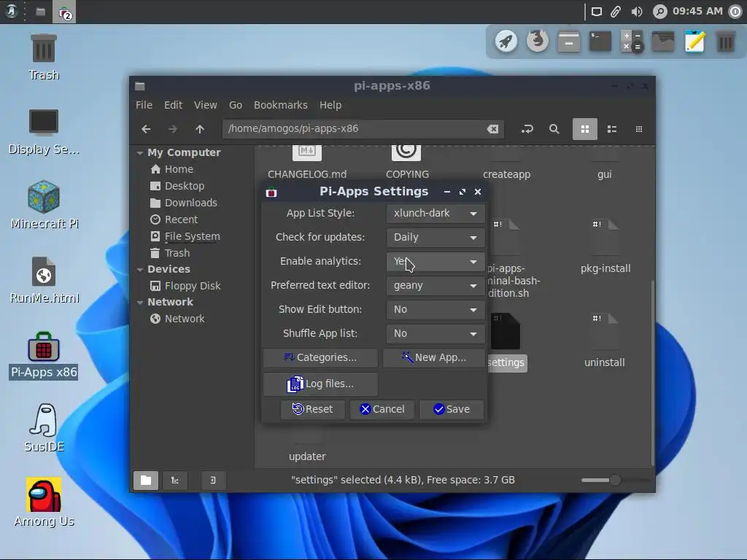Open notepad text editor icon in dock
The height and width of the screenshot is (560, 747).
[694, 42]
